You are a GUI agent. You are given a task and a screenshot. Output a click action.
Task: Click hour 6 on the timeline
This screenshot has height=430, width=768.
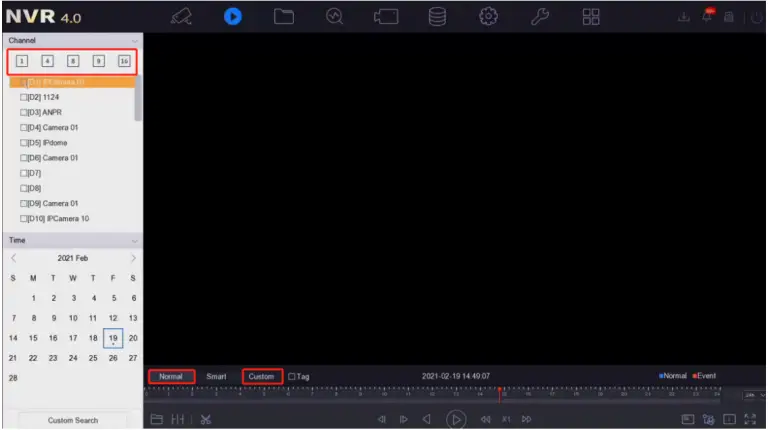click(x=288, y=394)
